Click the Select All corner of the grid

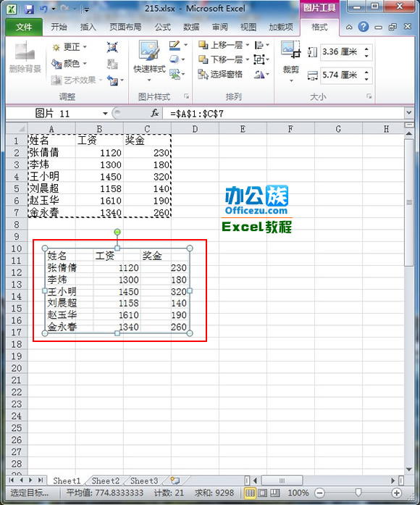click(17, 129)
